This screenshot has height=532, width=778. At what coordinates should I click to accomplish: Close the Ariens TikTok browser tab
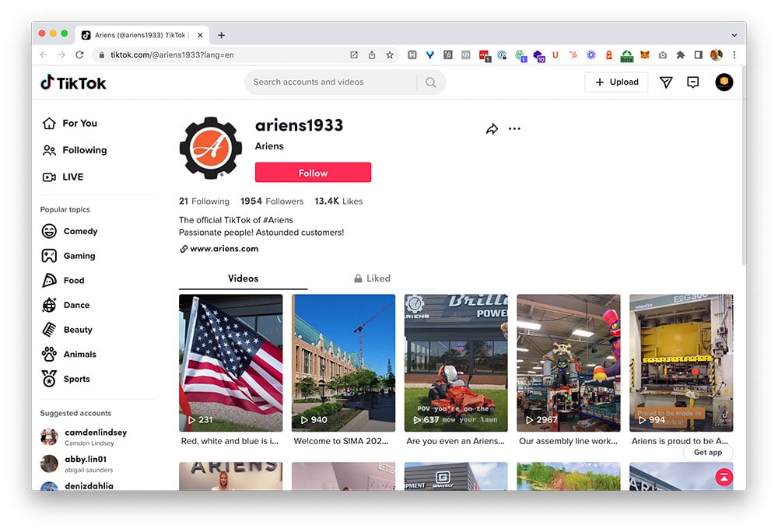(x=200, y=35)
